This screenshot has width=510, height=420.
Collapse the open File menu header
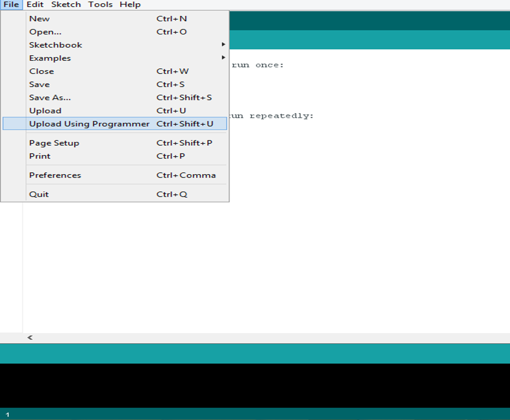[11, 4]
